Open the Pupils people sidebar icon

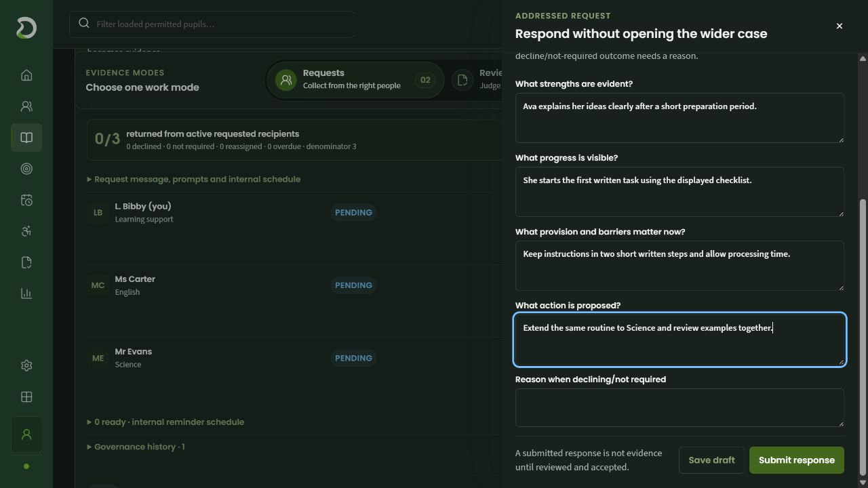(26, 106)
